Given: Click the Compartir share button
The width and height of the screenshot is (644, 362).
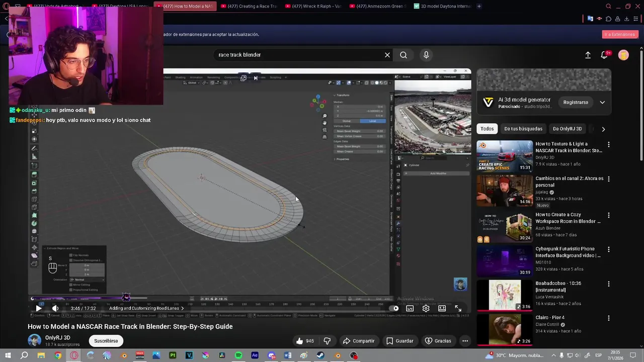Looking at the screenshot, I should [359, 341].
